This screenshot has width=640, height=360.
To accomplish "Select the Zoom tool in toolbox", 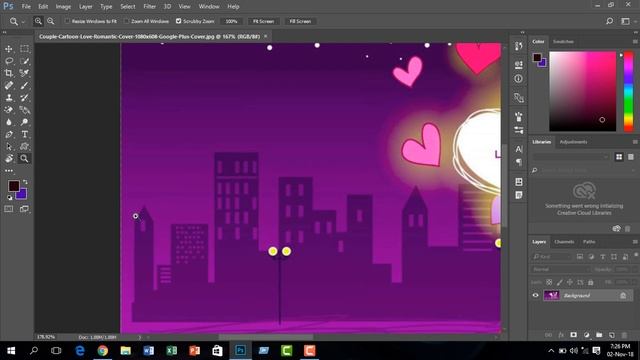I will 24,159.
